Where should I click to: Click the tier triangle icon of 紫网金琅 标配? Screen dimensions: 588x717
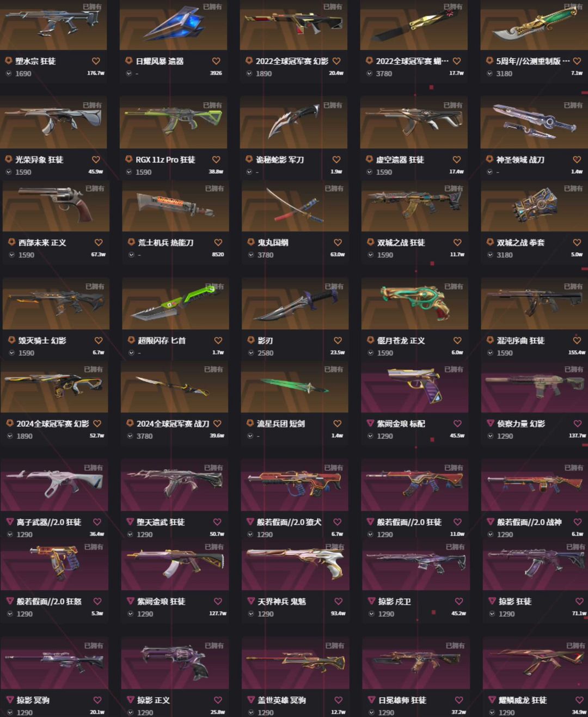370,424
